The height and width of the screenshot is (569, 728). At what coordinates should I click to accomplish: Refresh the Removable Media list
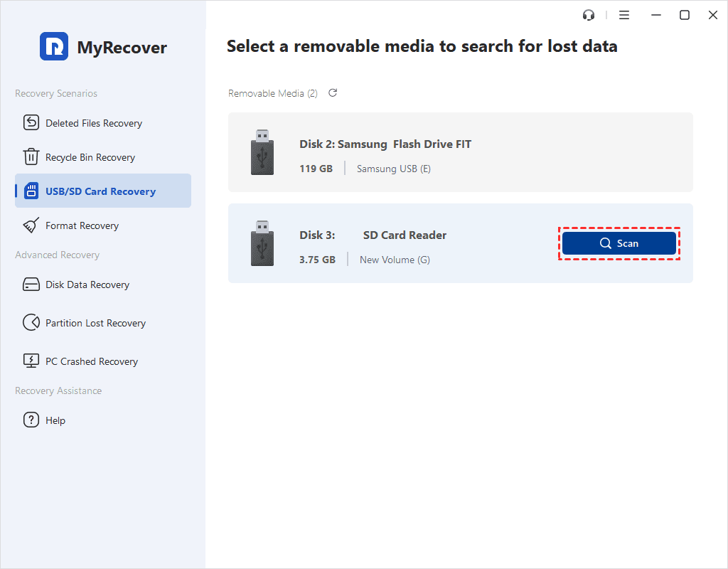tap(333, 93)
